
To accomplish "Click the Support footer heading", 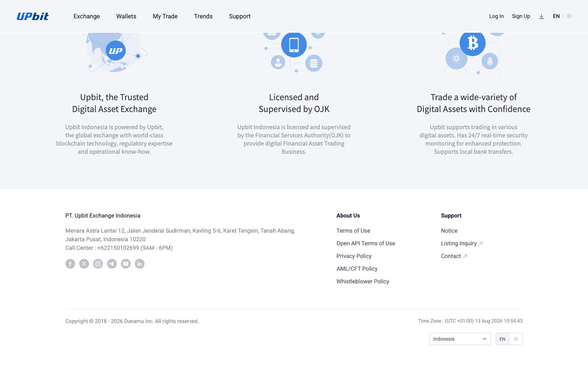I will pos(451,215).
